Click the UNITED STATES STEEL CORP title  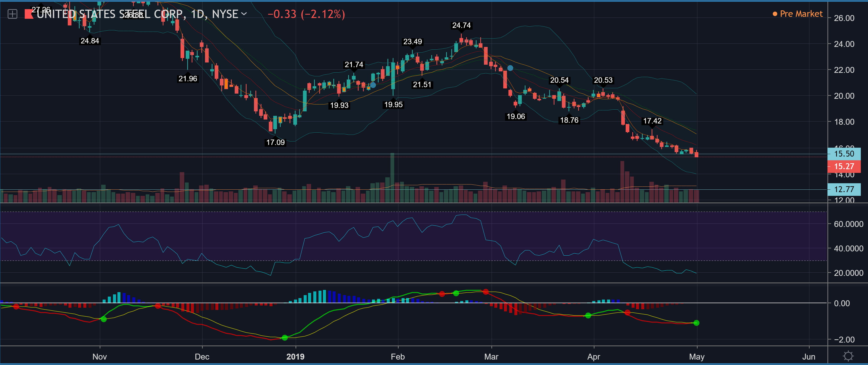(x=110, y=14)
